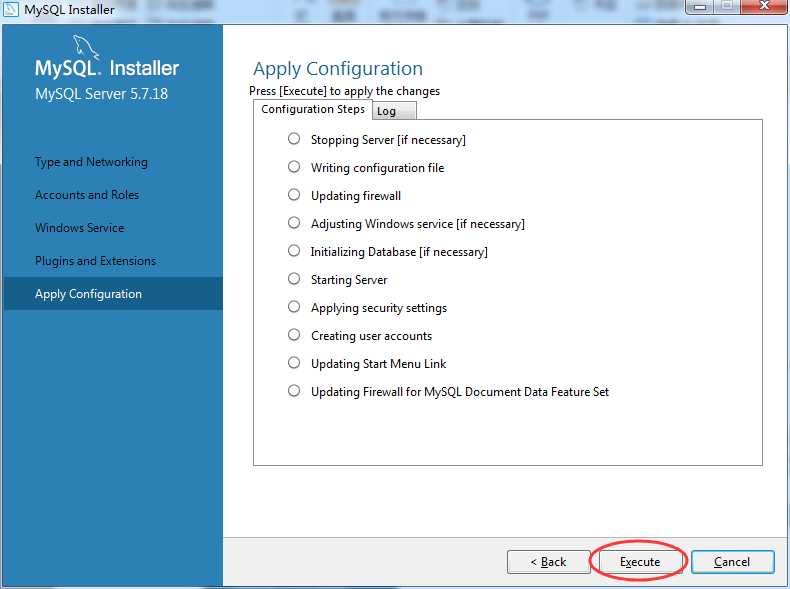Click the Applying security settings status circle
The image size is (790, 589).
click(x=294, y=307)
